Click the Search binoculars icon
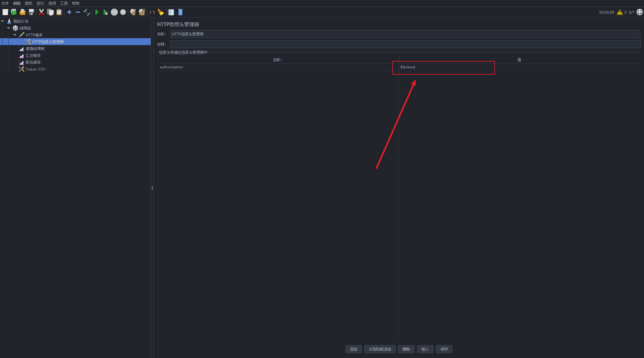 pyautogui.click(x=152, y=12)
